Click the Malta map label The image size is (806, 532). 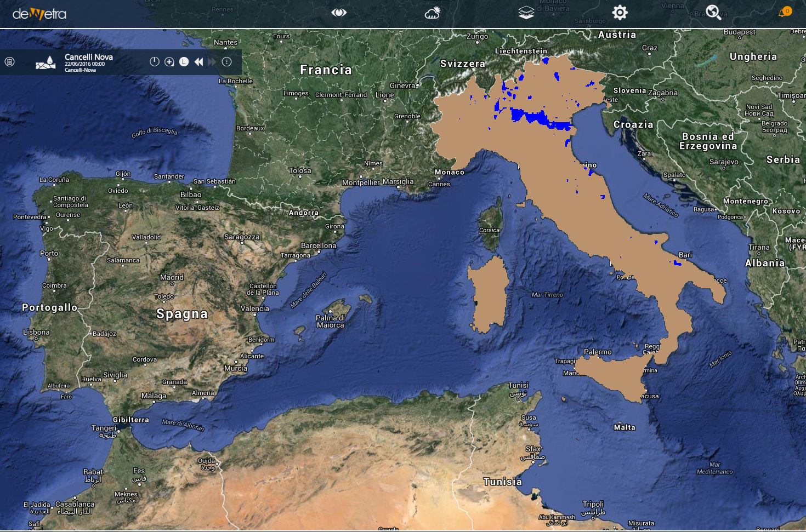(x=625, y=427)
